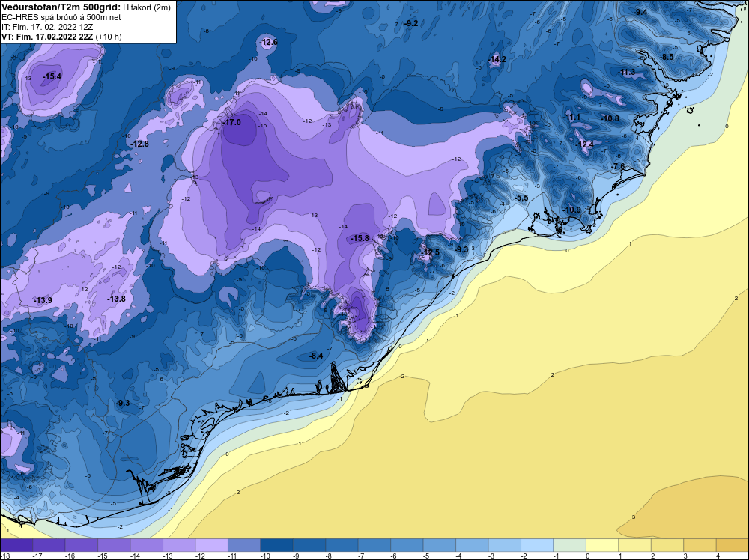The image size is (749, 560).
Task: Click the map title 'Veðurstofan/T2m 500grid'
Action: (x=61, y=7)
